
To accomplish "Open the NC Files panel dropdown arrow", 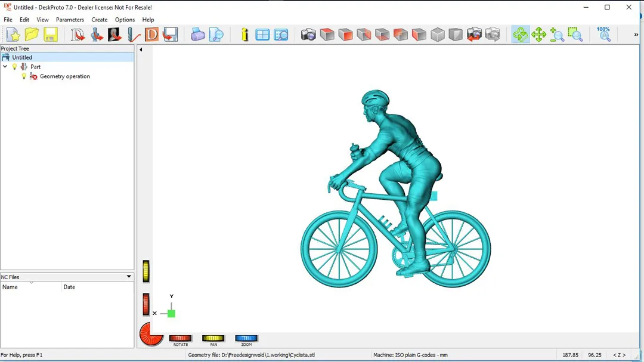I will pyautogui.click(x=128, y=277).
